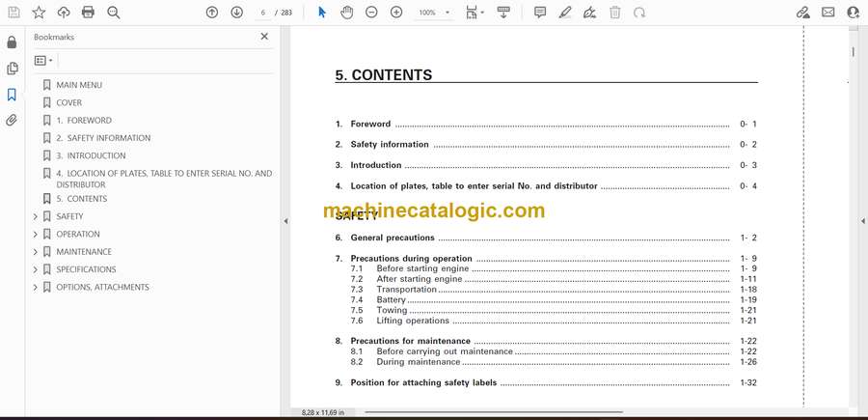
Task: Collapse the left navigation pane arrow
Action: pos(285,221)
